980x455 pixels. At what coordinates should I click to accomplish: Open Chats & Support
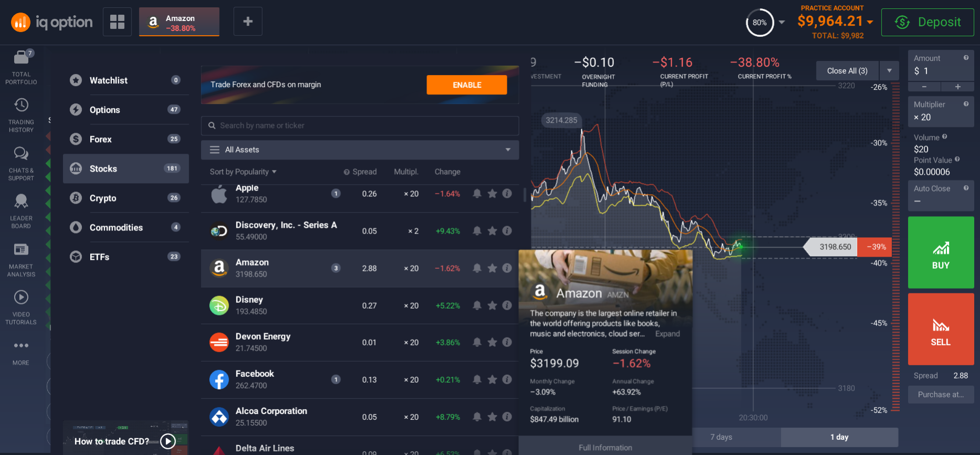[21, 164]
